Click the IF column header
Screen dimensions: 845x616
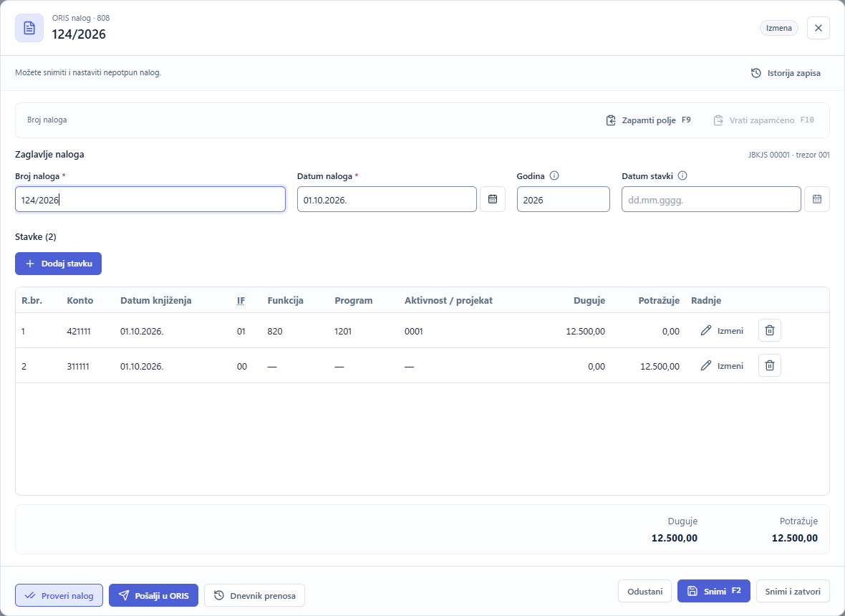241,301
